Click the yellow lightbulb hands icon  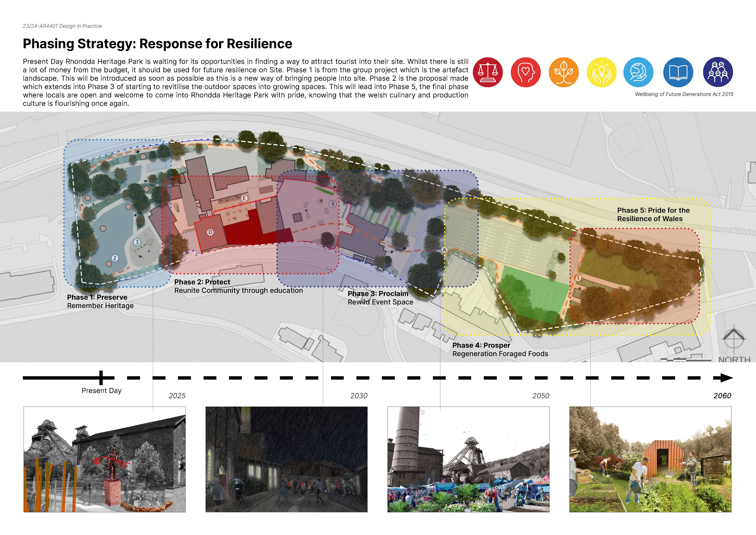tap(602, 72)
